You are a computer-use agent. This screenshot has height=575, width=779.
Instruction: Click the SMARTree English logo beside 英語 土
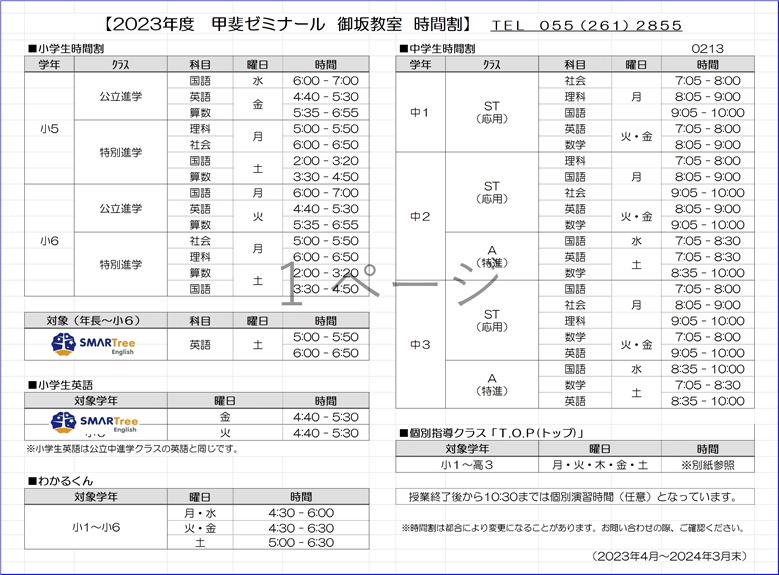(x=94, y=344)
